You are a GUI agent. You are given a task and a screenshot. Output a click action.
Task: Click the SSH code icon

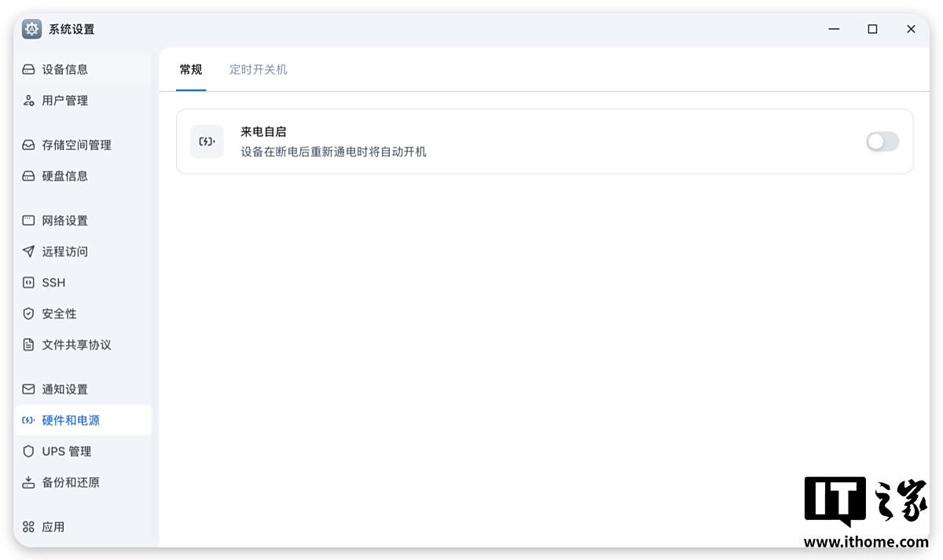28,283
